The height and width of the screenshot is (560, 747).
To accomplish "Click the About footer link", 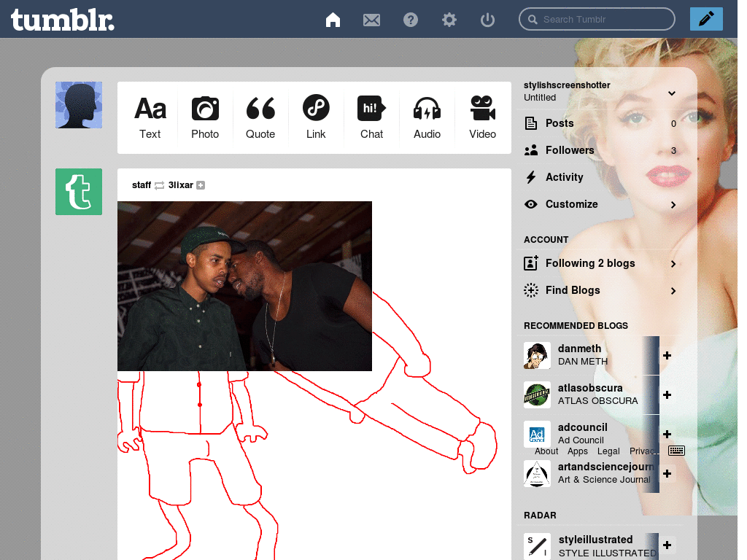I will click(546, 451).
